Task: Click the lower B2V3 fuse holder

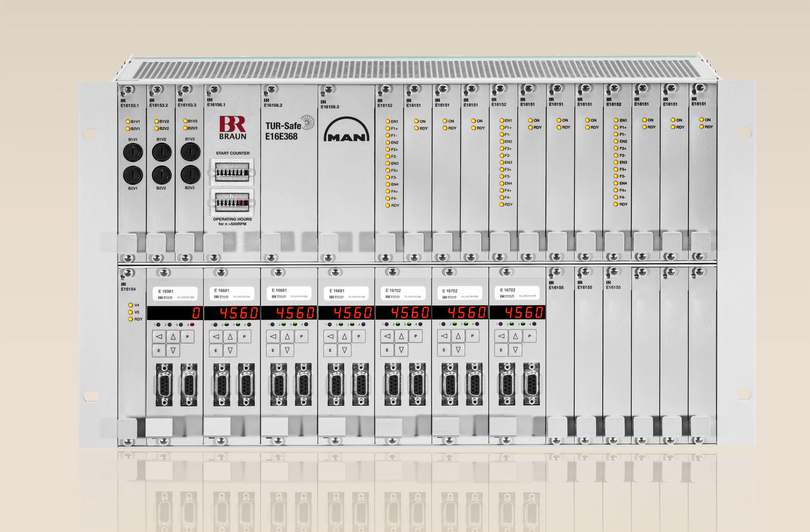Action: pos(190,174)
